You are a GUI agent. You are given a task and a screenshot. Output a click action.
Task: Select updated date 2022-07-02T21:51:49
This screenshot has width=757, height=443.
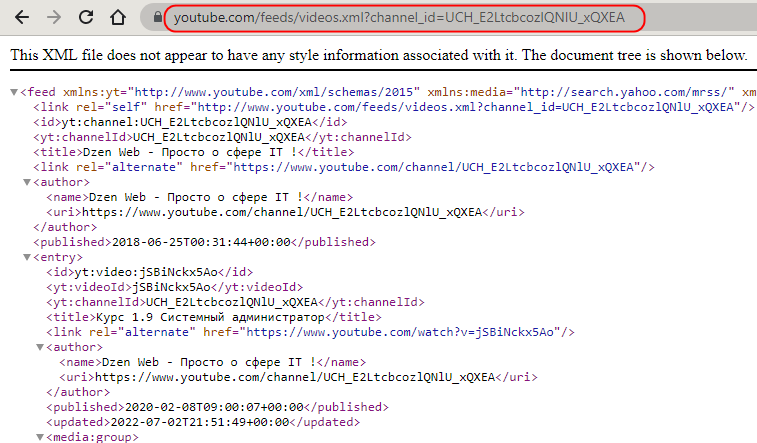coord(203,422)
